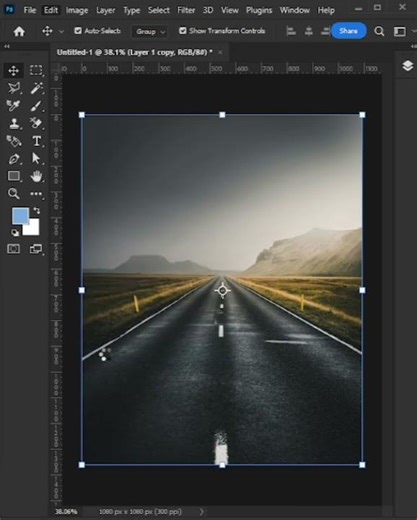Open the Image menu

77,10
